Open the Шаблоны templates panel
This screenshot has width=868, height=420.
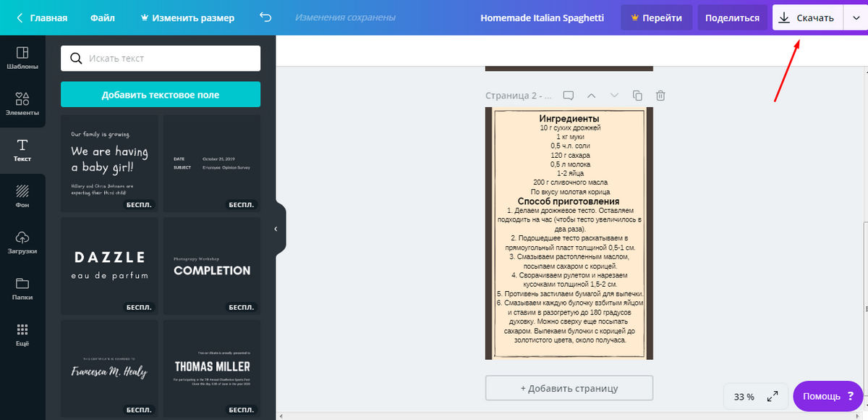click(22, 58)
